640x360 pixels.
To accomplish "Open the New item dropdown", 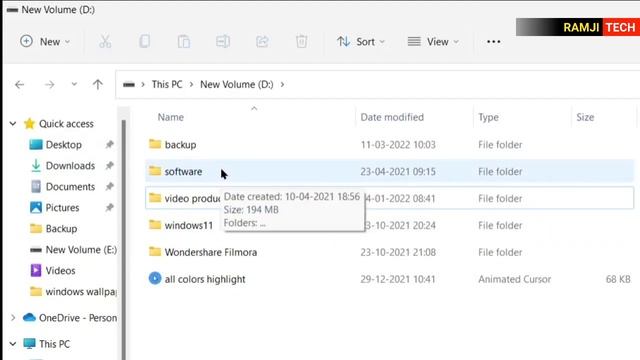I will click(x=45, y=42).
